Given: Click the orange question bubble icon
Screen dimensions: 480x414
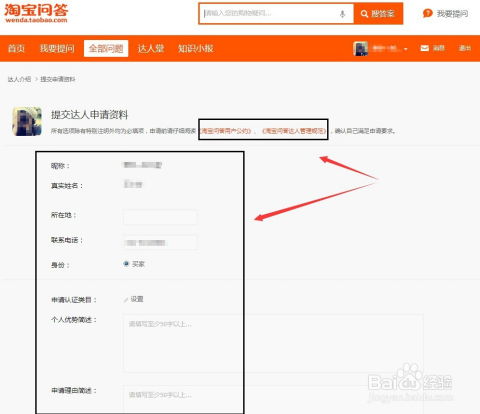Looking at the screenshot, I should click(427, 13).
